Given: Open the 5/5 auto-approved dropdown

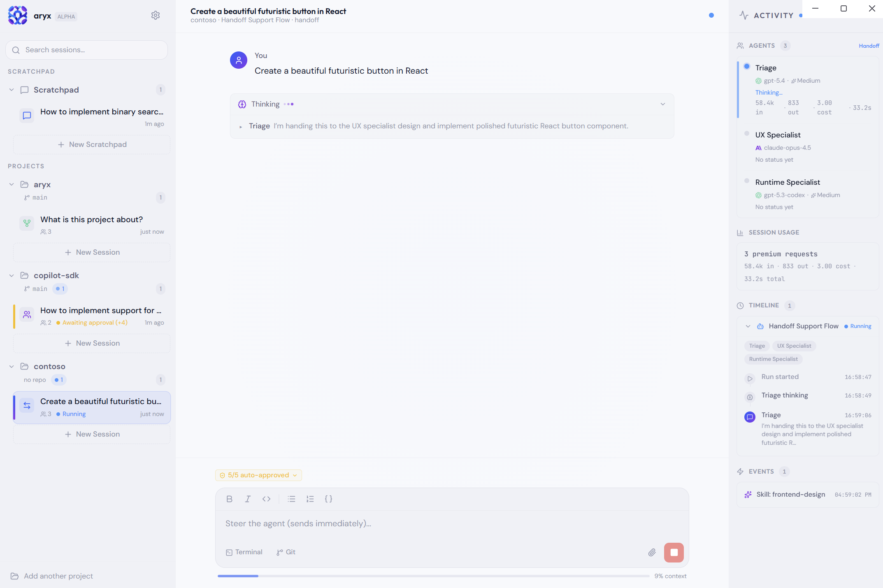Looking at the screenshot, I should 258,475.
